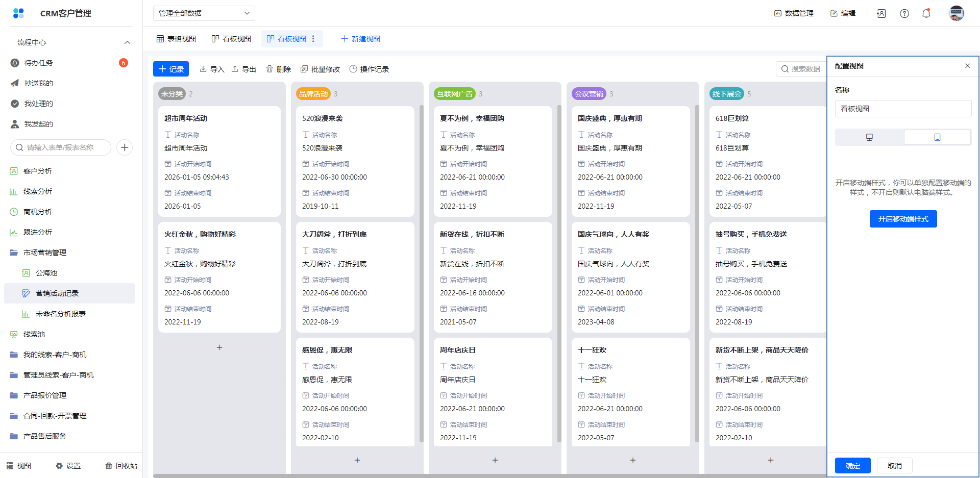The width and height of the screenshot is (980, 478).
Task: Select the mobile device style toggle
Action: coord(937,137)
